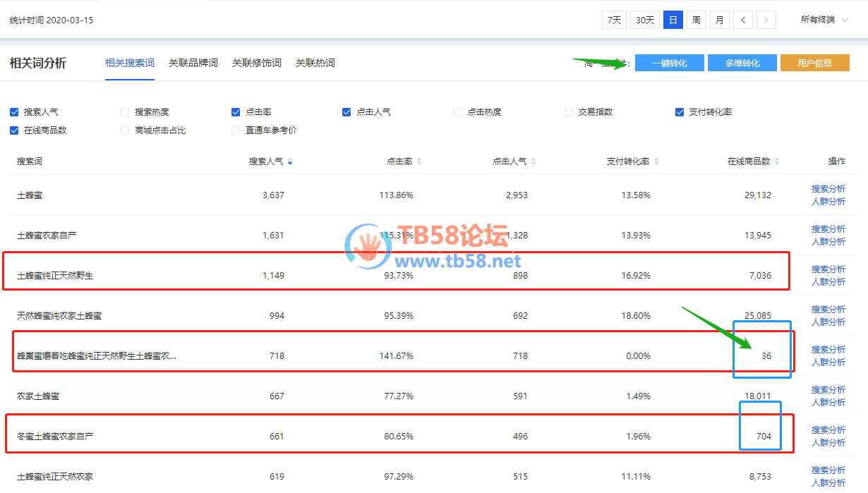Switch to the 关联品牌词 tab
Image resolution: width=868 pixels, height=493 pixels.
pyautogui.click(x=193, y=63)
